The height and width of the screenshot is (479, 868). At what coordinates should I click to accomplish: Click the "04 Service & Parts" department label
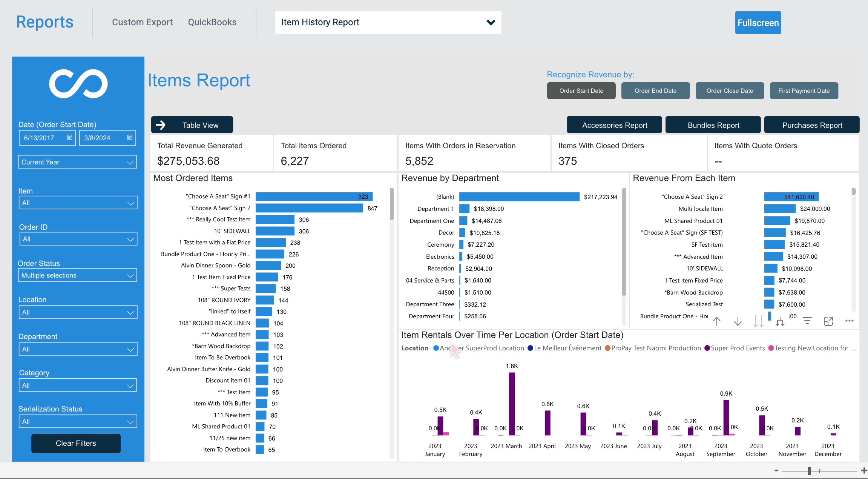[x=430, y=281]
